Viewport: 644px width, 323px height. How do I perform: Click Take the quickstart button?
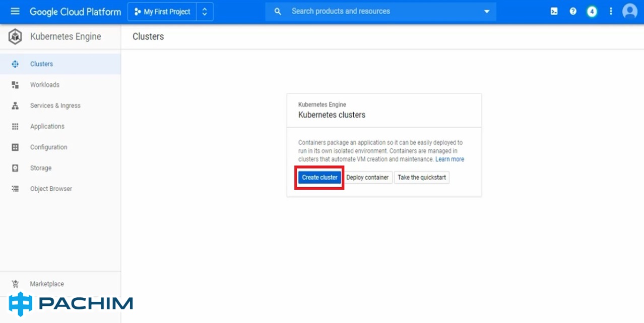pyautogui.click(x=422, y=177)
